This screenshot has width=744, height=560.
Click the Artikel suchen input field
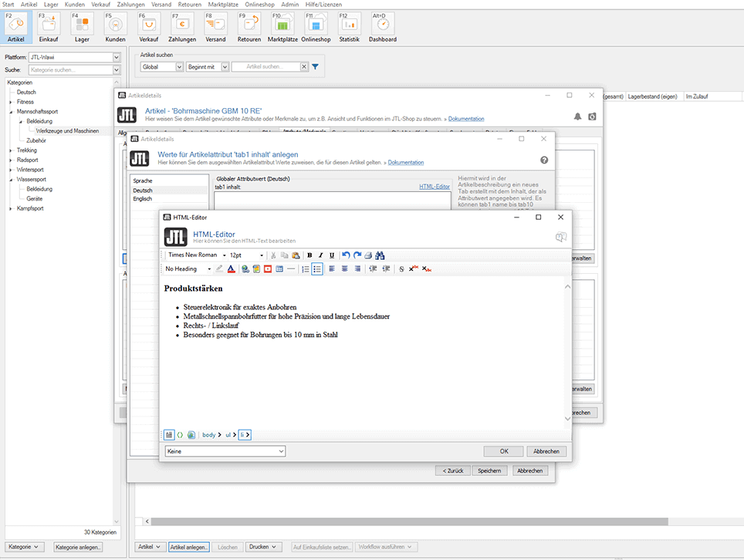[x=265, y=67]
